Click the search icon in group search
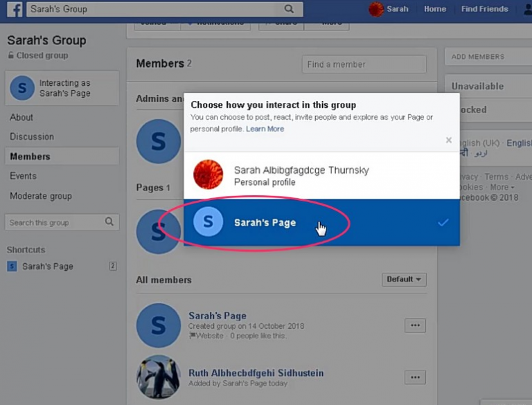 pos(109,222)
